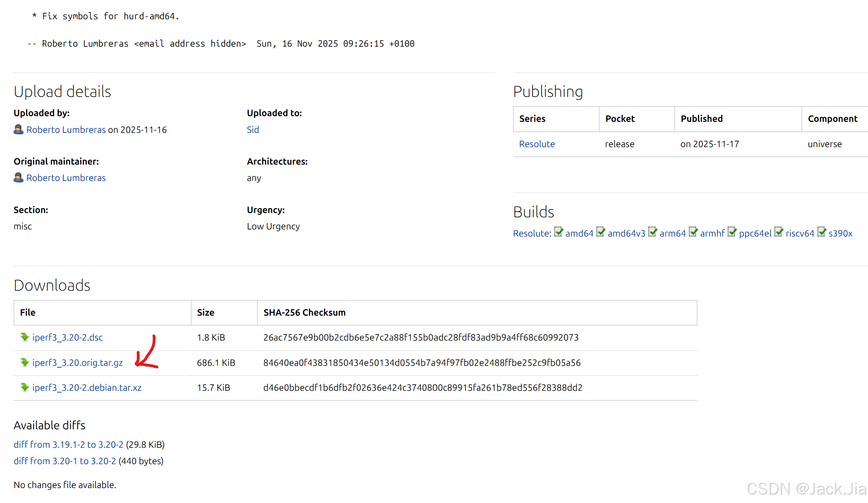
Task: Click download icon beside iperf3_3.20-2.debian.tar.xz
Action: click(24, 387)
